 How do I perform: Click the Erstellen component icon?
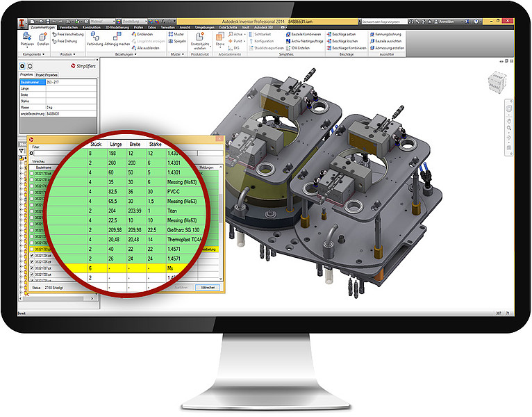coord(43,36)
